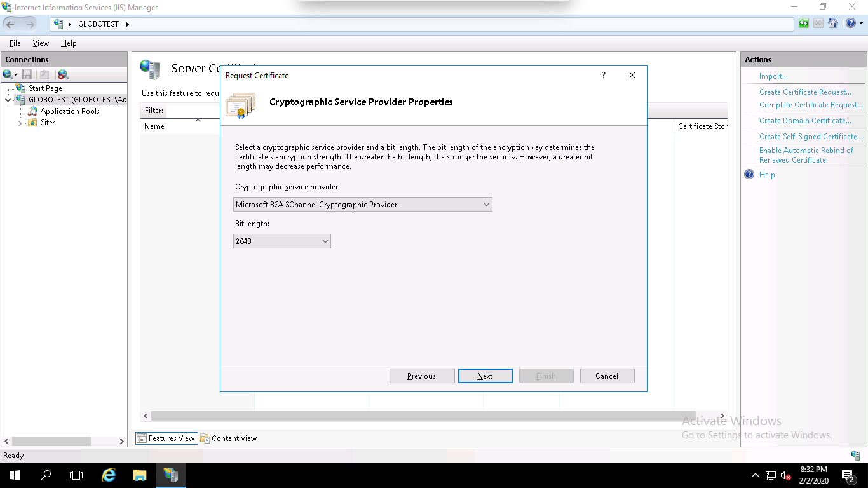
Task: Click the IIS Manager taskbar icon
Action: [x=171, y=475]
